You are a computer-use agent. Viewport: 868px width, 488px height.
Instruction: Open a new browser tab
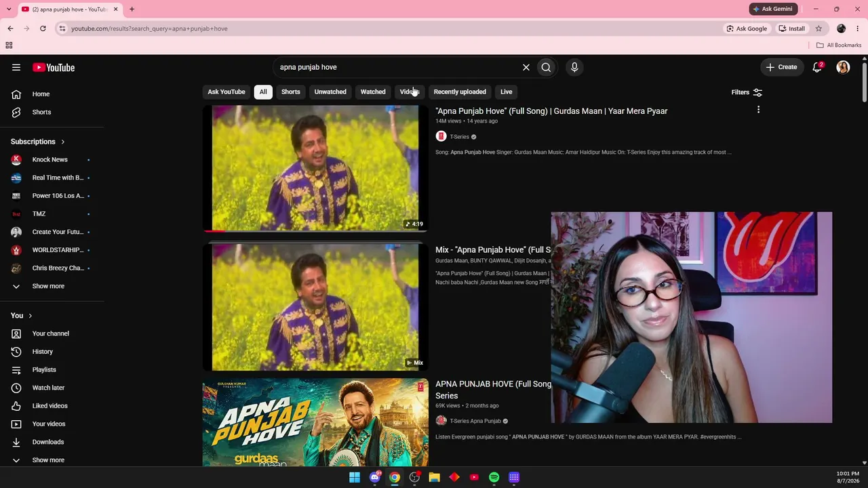pos(132,9)
